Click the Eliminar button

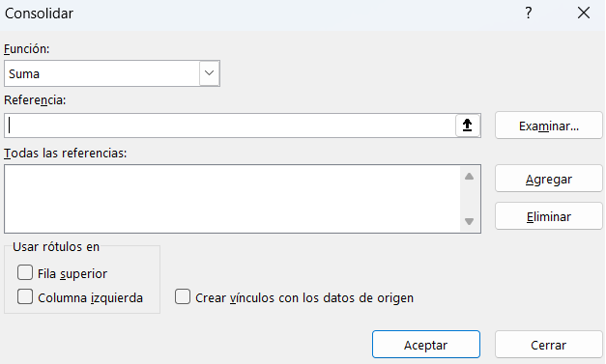(x=549, y=216)
